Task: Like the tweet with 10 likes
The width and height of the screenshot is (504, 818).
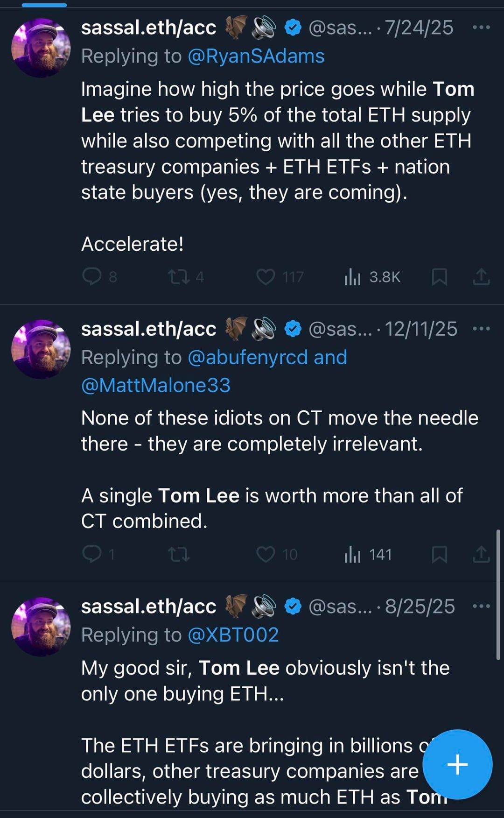Action: (266, 554)
